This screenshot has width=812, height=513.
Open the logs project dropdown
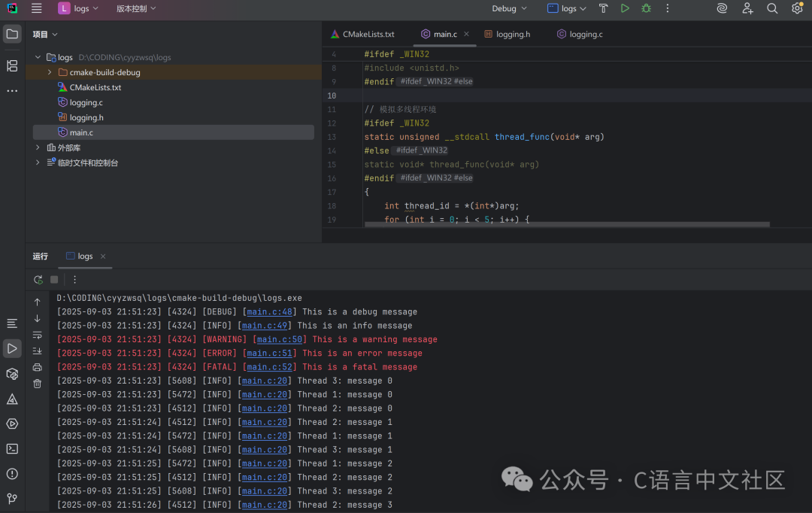click(78, 8)
